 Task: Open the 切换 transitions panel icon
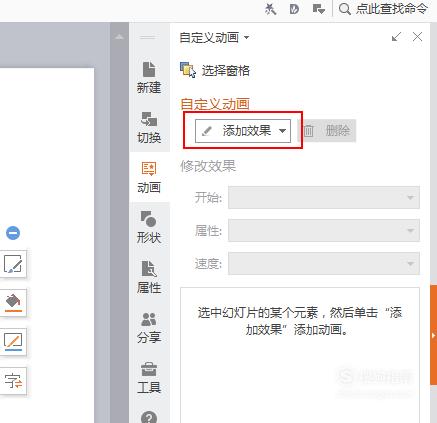(149, 127)
